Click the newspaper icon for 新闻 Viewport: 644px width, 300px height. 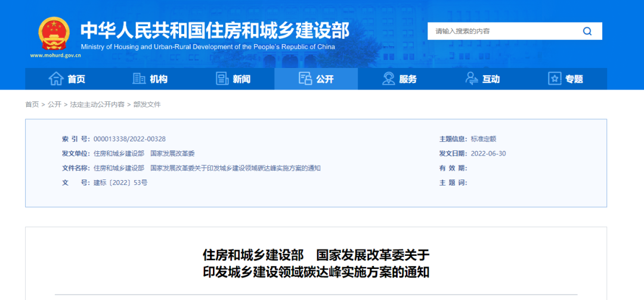click(222, 79)
